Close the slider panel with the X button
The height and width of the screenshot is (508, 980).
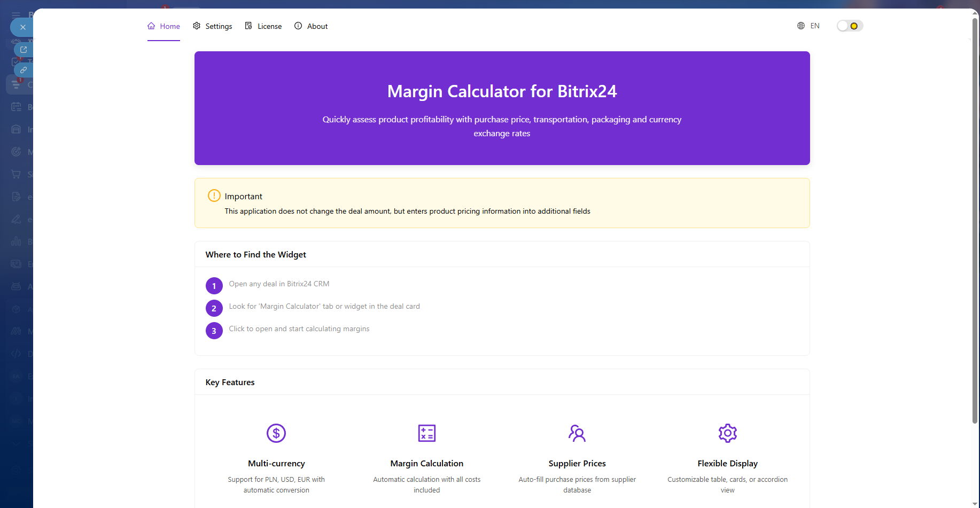[22, 27]
